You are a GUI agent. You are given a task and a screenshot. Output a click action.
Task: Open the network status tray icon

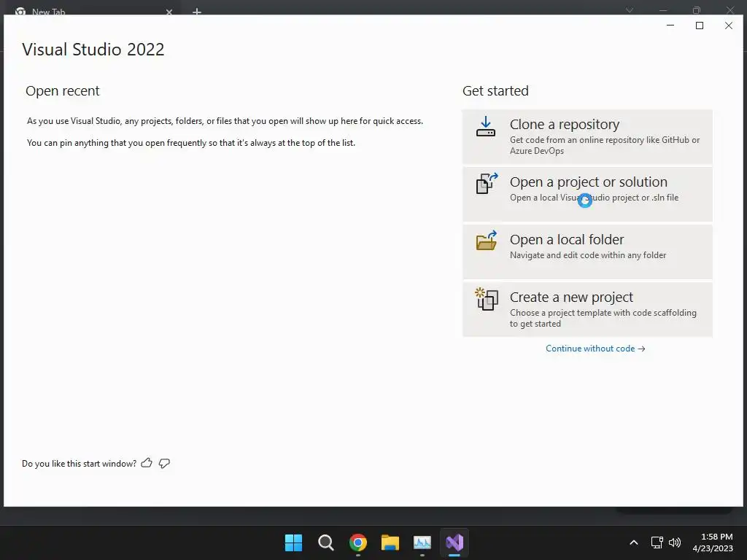pos(657,542)
